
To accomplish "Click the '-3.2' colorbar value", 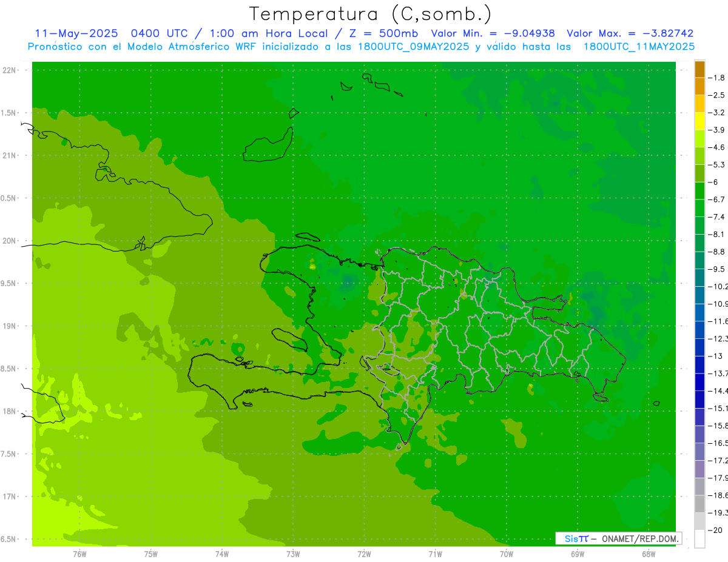I will (x=717, y=113).
